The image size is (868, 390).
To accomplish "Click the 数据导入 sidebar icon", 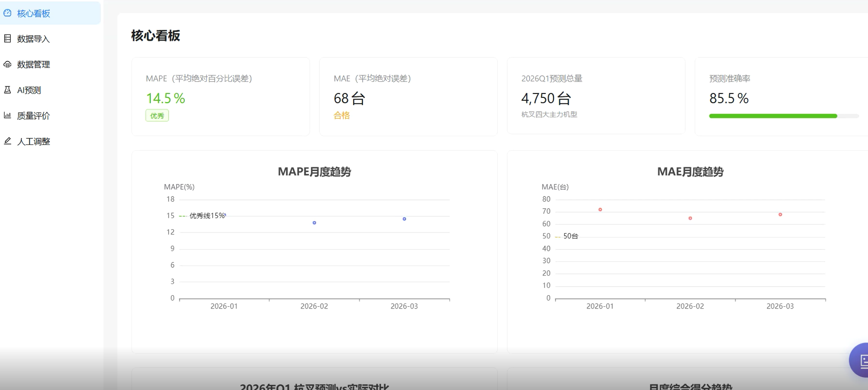I will click(x=7, y=39).
